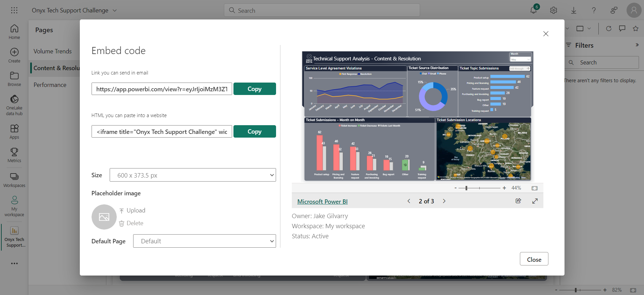Click Delete placeholder image
This screenshot has height=295, width=644.
[131, 223]
